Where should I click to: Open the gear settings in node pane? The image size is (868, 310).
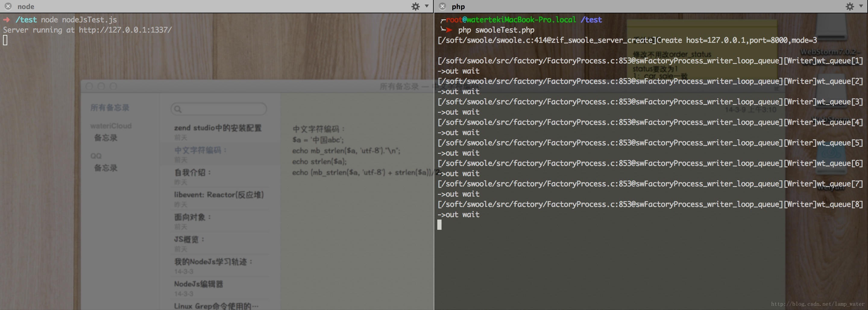pyautogui.click(x=416, y=6)
